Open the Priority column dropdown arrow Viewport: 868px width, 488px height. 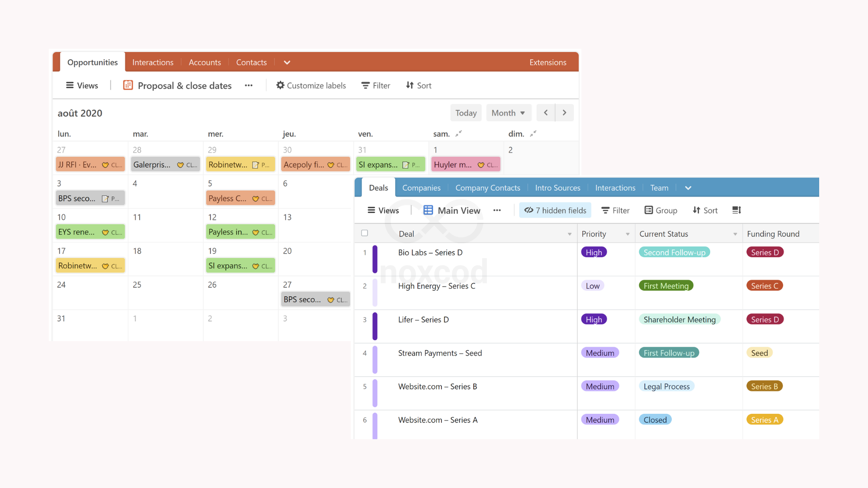[627, 234]
